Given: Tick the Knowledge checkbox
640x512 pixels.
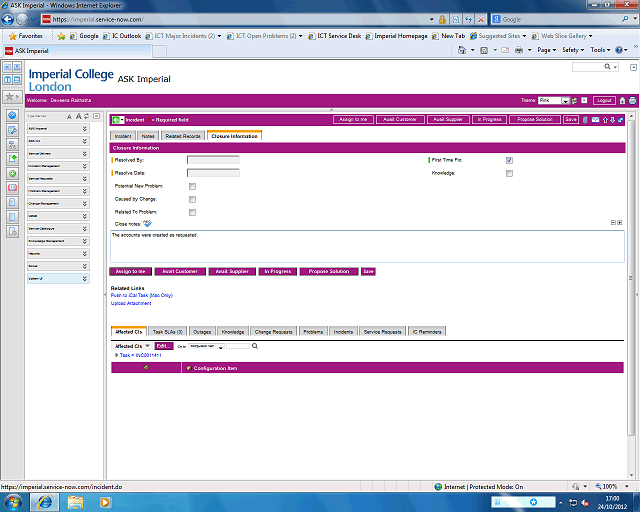Looking at the screenshot, I should [509, 173].
